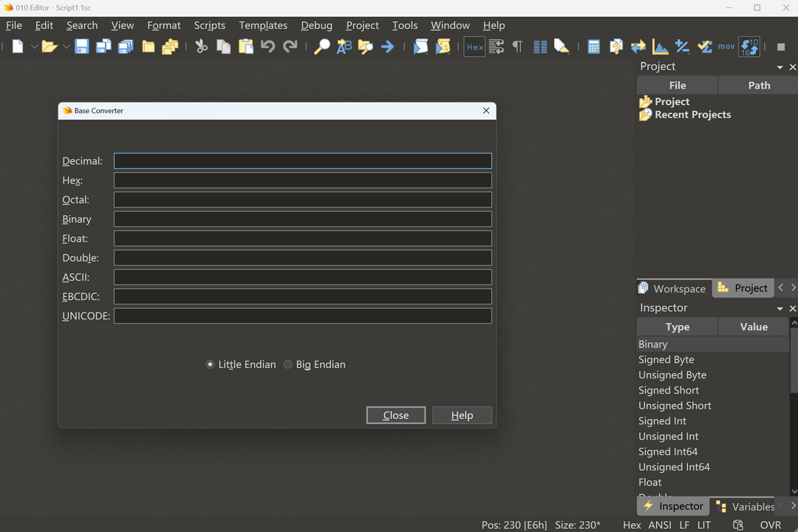The image size is (798, 532).
Task: Select the Big Endian radio button
Action: pos(287,364)
